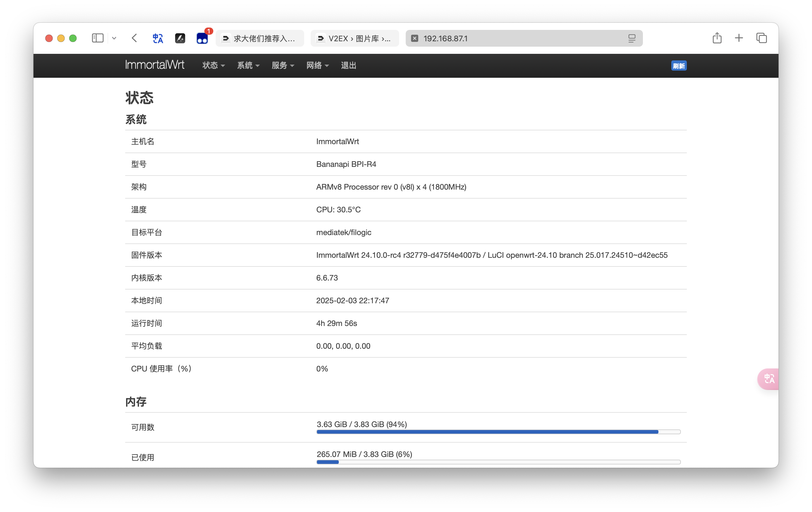The width and height of the screenshot is (812, 512).
Task: Open the black pen-script extension icon
Action: point(180,39)
